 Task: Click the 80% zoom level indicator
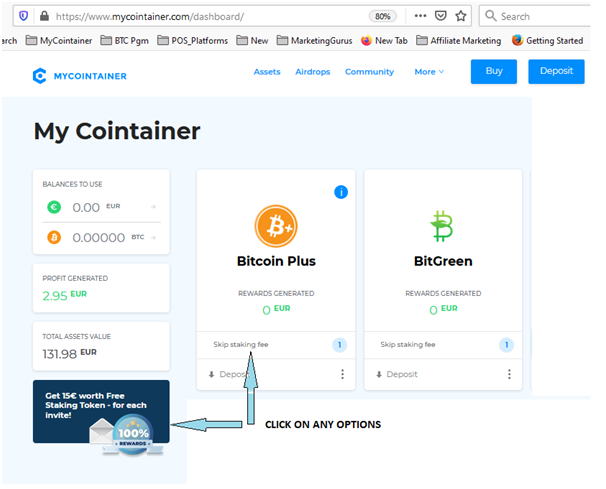click(383, 16)
